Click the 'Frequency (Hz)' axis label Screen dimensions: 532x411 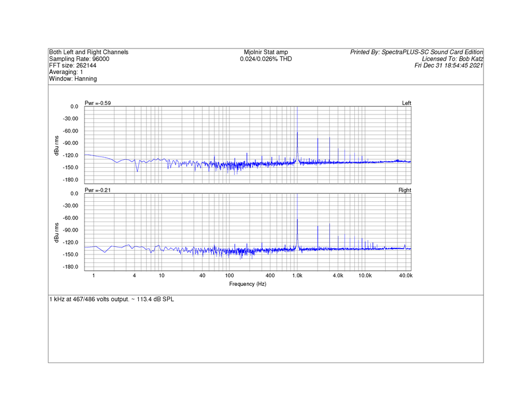(247, 284)
